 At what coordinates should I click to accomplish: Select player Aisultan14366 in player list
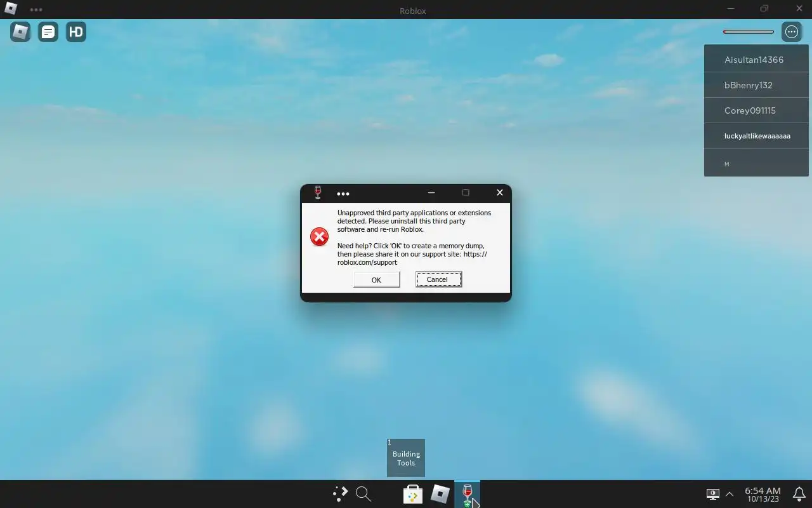[x=756, y=60]
